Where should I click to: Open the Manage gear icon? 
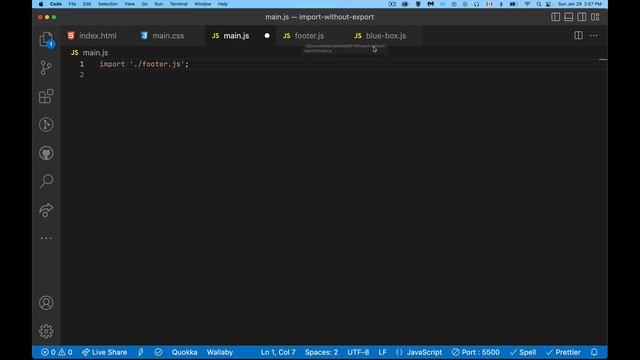click(x=46, y=331)
